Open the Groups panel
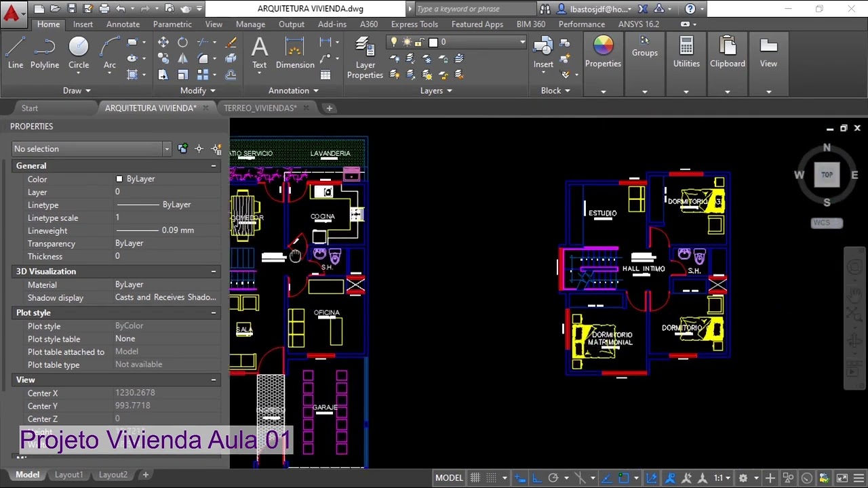This screenshot has height=488, width=868. click(645, 47)
